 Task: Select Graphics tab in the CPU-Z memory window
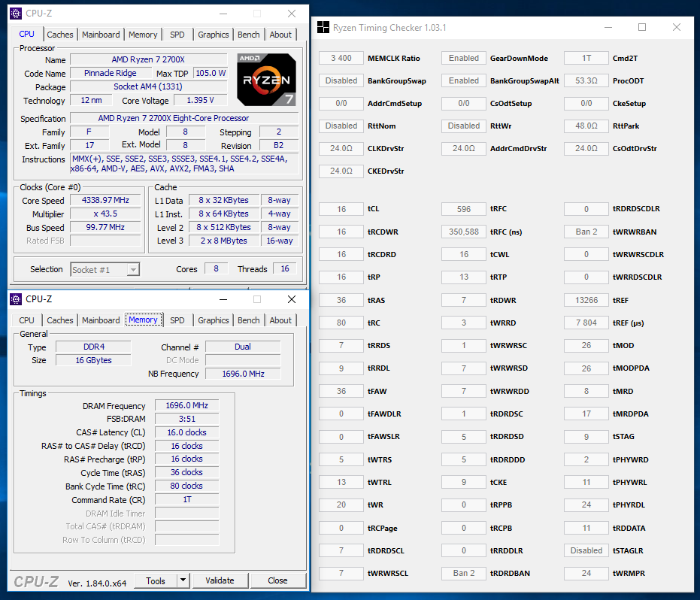coord(214,320)
